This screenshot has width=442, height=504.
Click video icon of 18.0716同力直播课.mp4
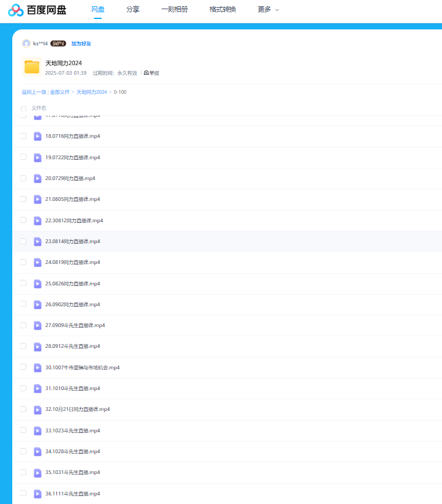pos(37,136)
